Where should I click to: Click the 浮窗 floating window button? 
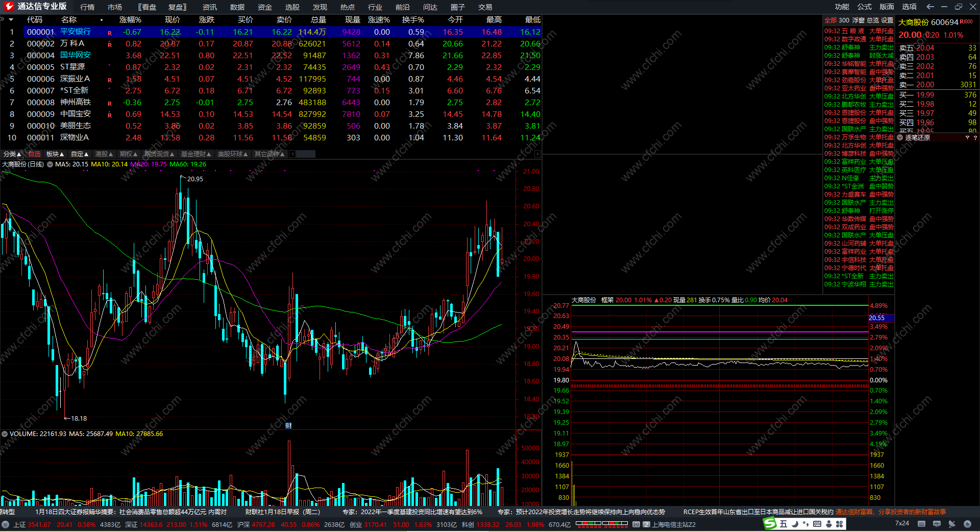[858, 20]
